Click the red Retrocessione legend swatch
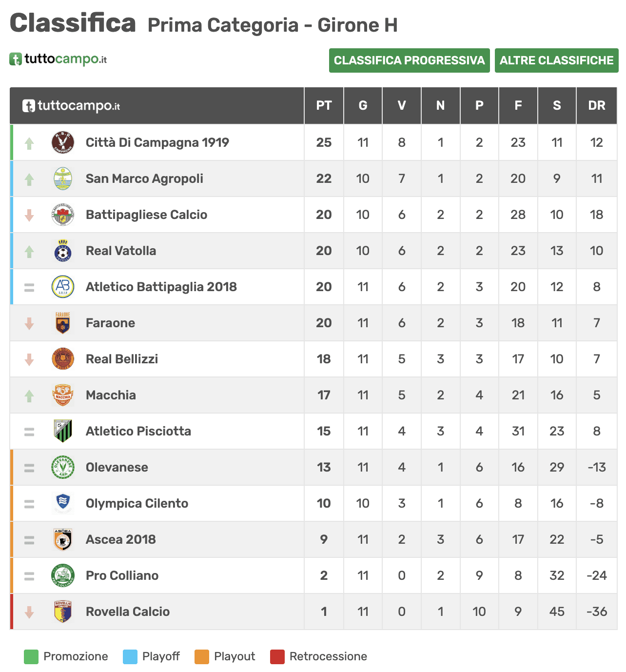626x672 pixels. pos(277,657)
